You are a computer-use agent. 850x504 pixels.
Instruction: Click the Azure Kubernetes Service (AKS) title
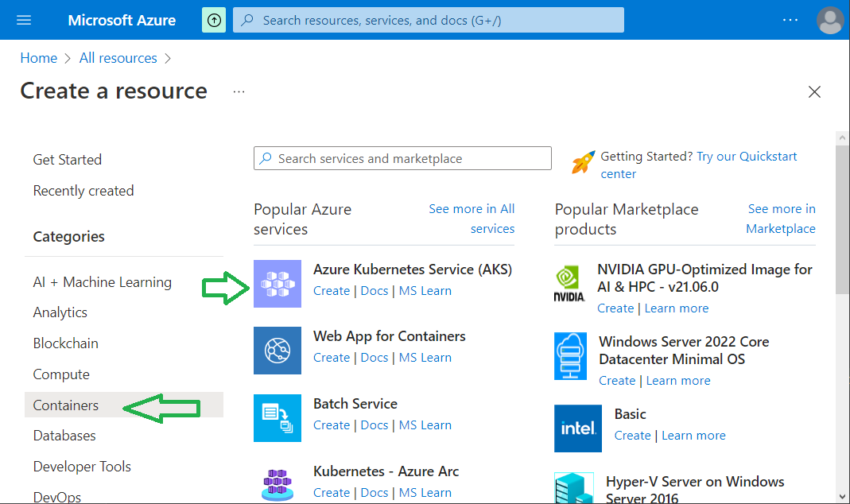[413, 269]
